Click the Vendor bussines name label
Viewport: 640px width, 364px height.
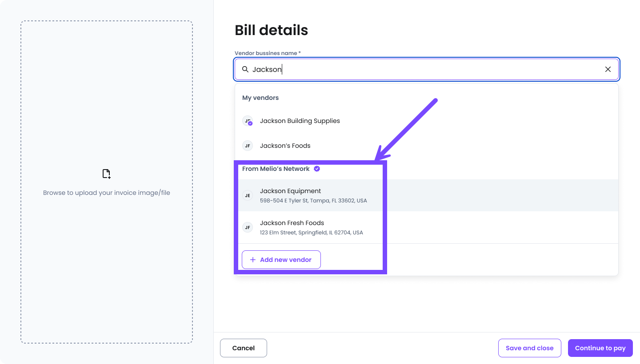[268, 53]
